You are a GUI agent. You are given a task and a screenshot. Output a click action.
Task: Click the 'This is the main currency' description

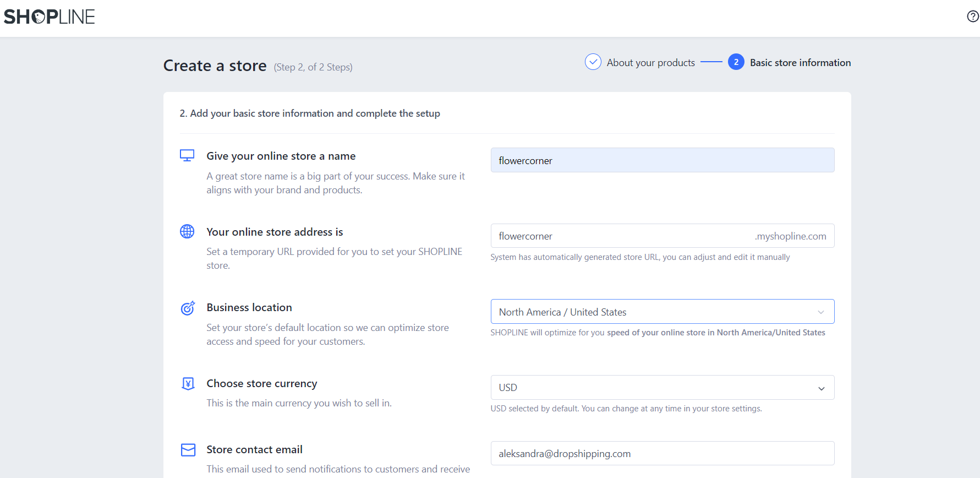pos(299,403)
